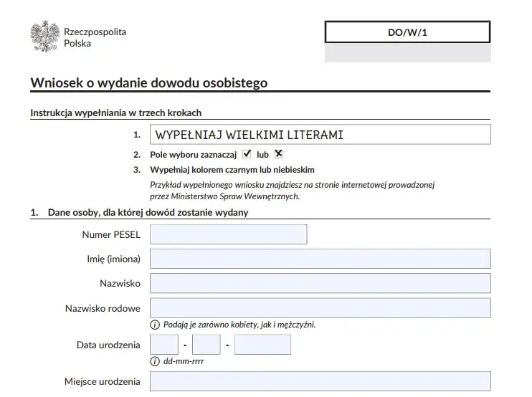Focus the Miejsce urodzenia input field
Screen dimensions: 532x397
click(x=320, y=381)
